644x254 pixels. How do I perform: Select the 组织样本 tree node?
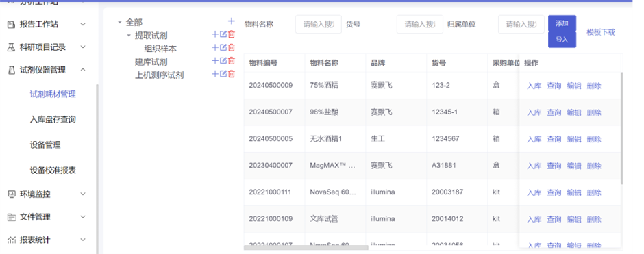coord(160,49)
